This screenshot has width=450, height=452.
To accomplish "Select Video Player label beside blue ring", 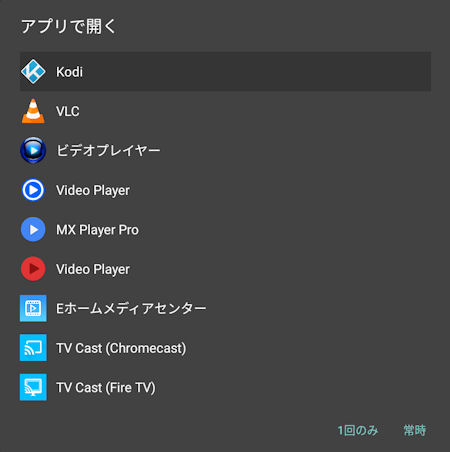I will pyautogui.click(x=93, y=191).
